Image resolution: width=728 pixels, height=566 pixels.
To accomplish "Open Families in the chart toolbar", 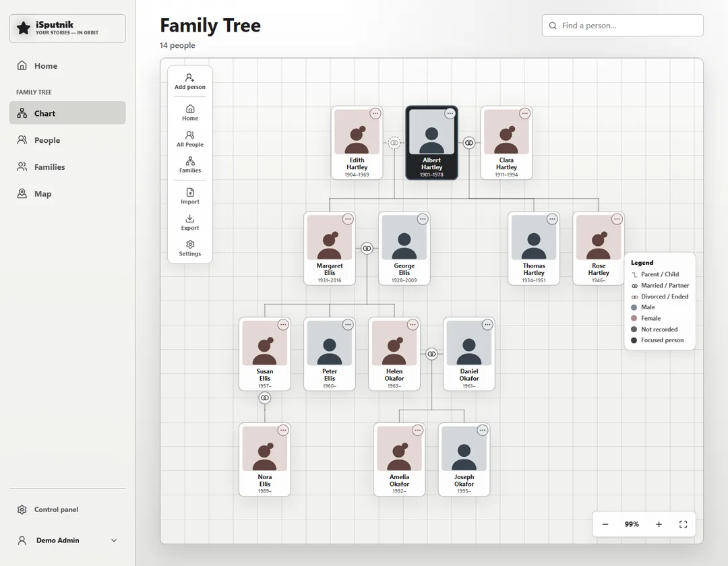I will pos(190,164).
